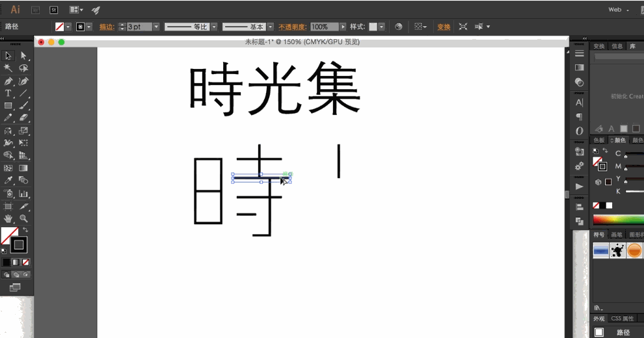Select the Scale tool

(23, 131)
